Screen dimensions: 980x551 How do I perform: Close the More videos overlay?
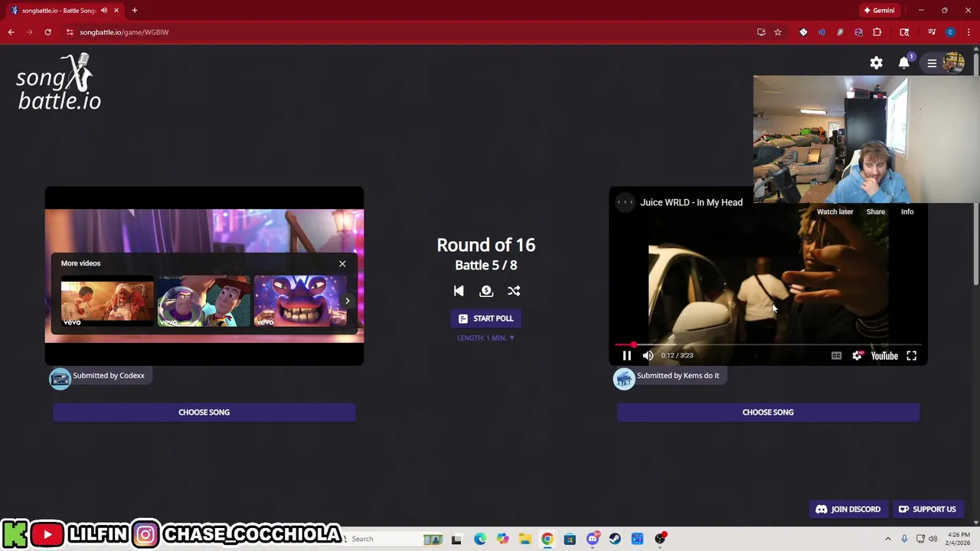click(x=342, y=263)
